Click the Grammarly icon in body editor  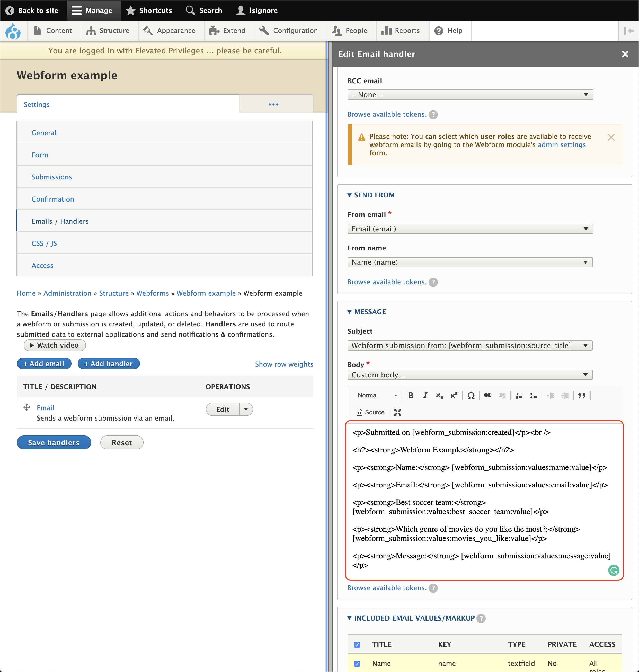[614, 570]
